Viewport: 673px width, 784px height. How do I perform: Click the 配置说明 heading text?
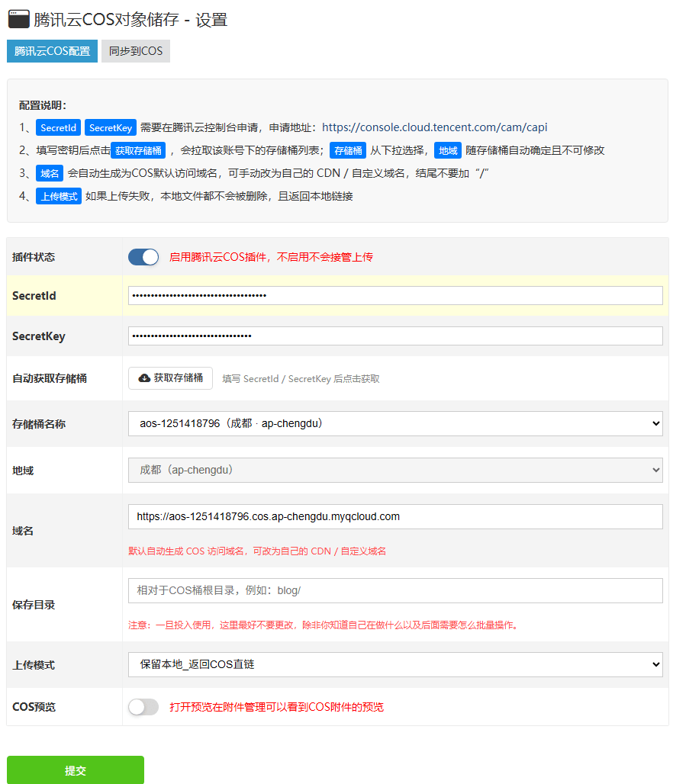click(43, 105)
